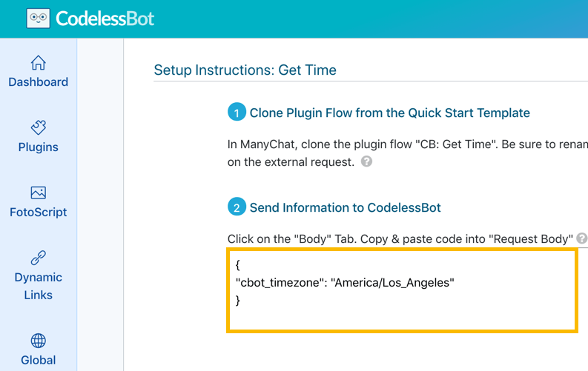588x371 pixels.
Task: Select the FotoScript image icon
Action: pos(39,193)
